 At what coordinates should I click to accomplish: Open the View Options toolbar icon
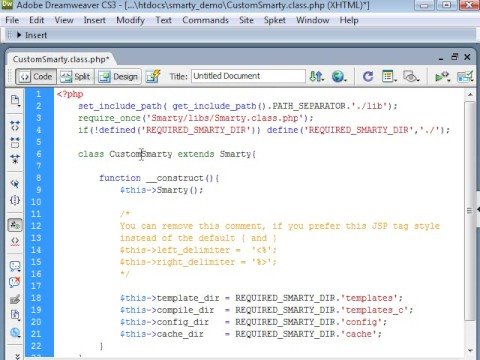(x=389, y=76)
